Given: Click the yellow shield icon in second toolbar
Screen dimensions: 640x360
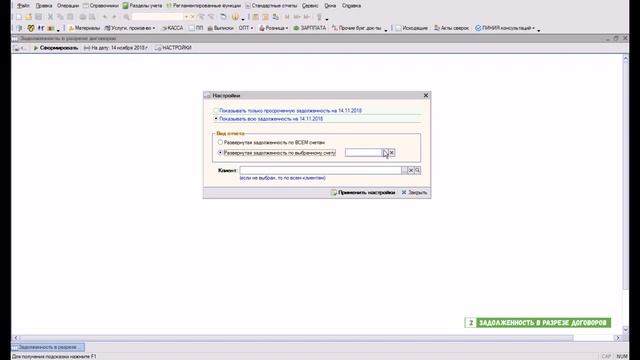Looking at the screenshot, I should (x=31, y=28).
